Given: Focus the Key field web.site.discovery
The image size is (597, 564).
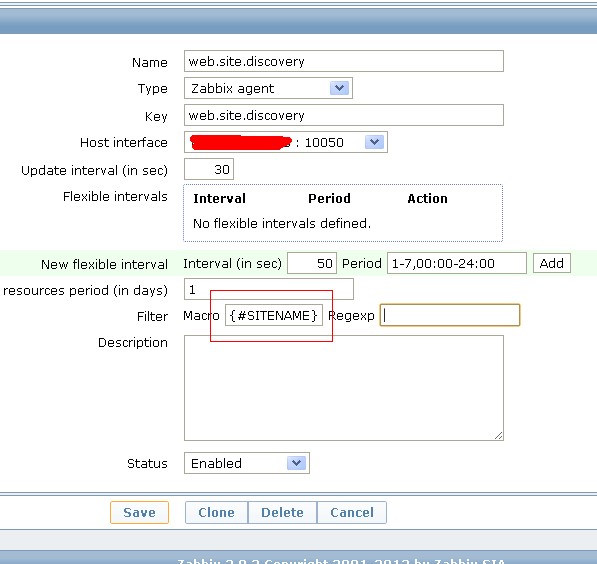Looking at the screenshot, I should [343, 115].
